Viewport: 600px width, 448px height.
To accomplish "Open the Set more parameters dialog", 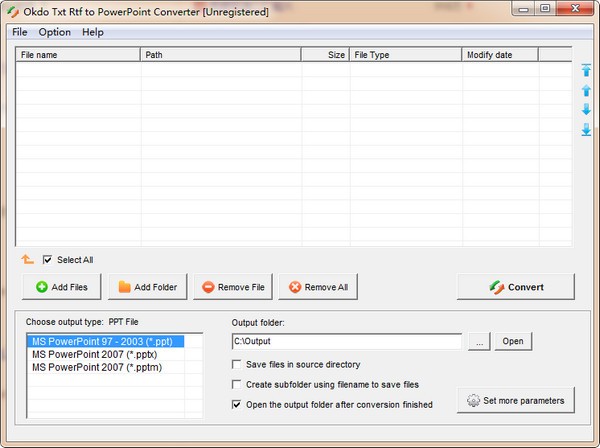I will [516, 400].
